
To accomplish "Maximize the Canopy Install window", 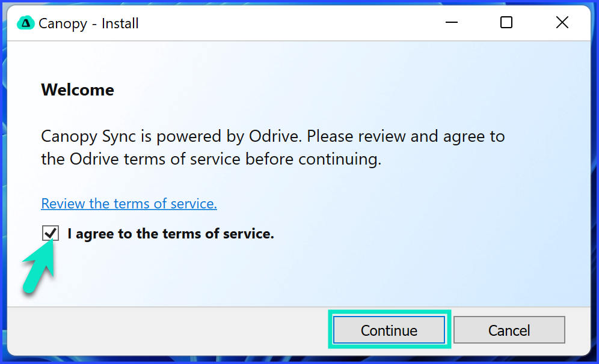I will 506,22.
